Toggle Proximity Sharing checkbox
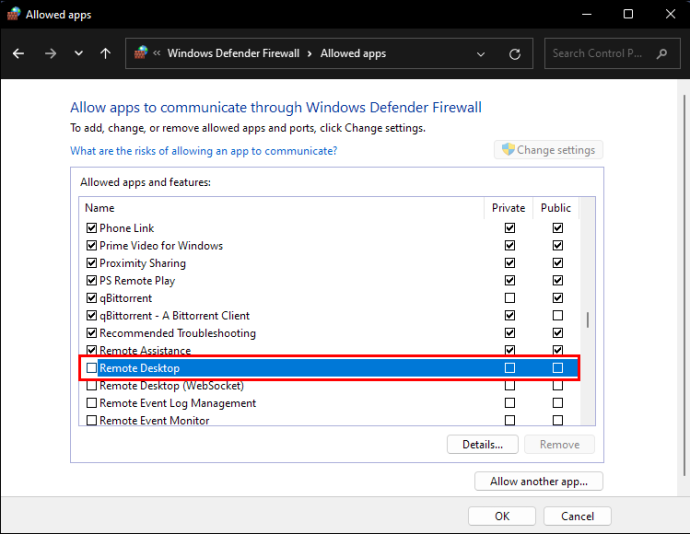Viewport: 690px width, 534px height. pyautogui.click(x=92, y=263)
